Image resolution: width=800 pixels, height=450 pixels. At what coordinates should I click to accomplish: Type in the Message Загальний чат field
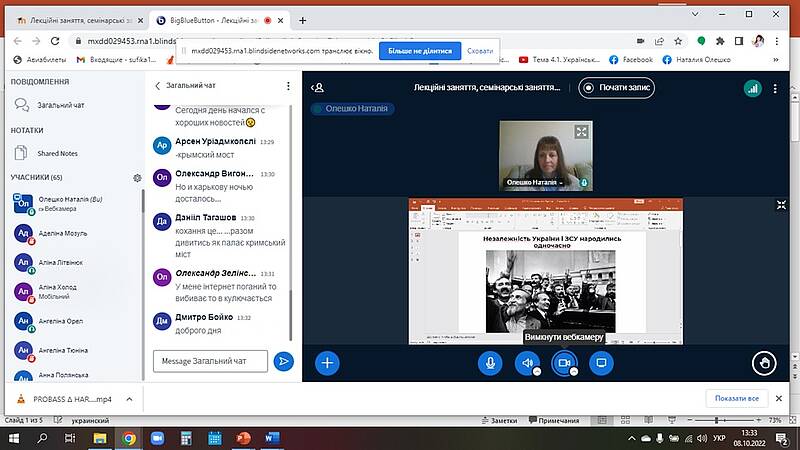(x=210, y=361)
